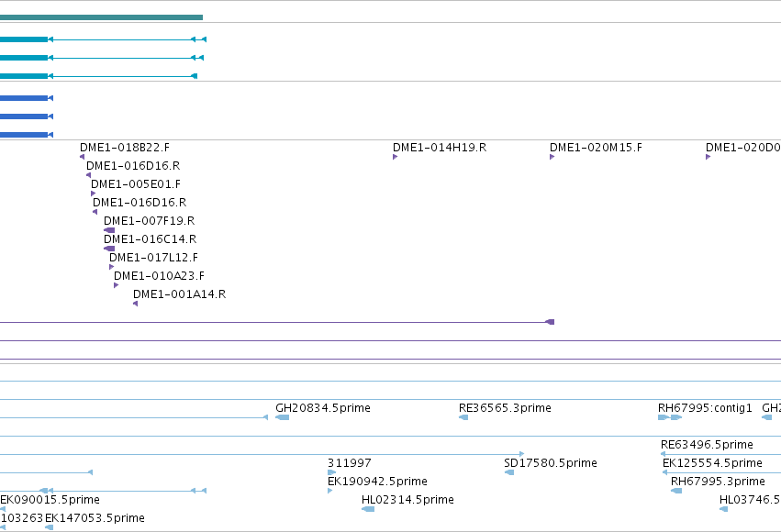This screenshot has height=532, width=781.
Task: Click the DME1-007F19.R label text
Action: tap(149, 221)
